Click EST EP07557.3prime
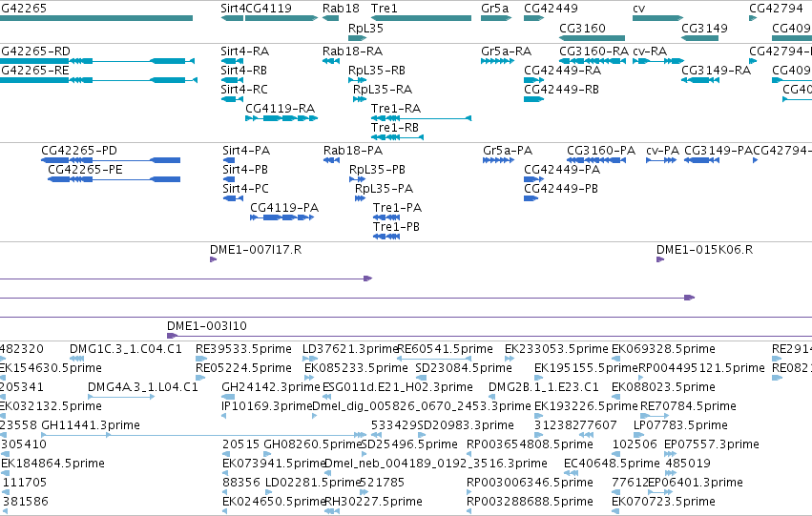 [670, 454]
